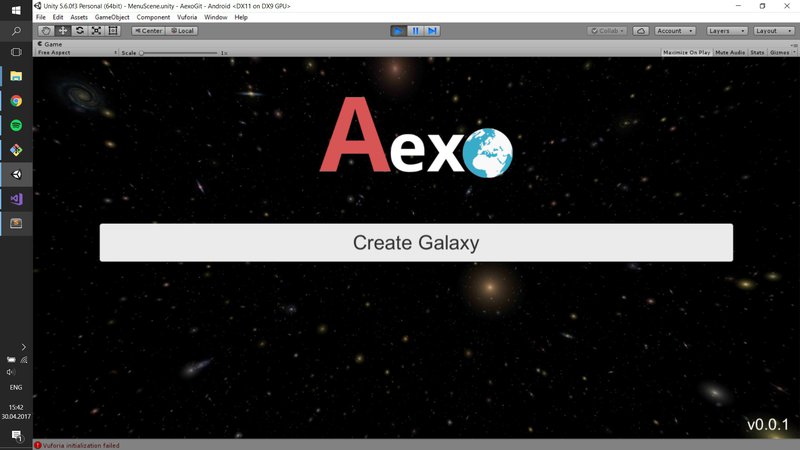Click the Step frame button

coord(432,31)
